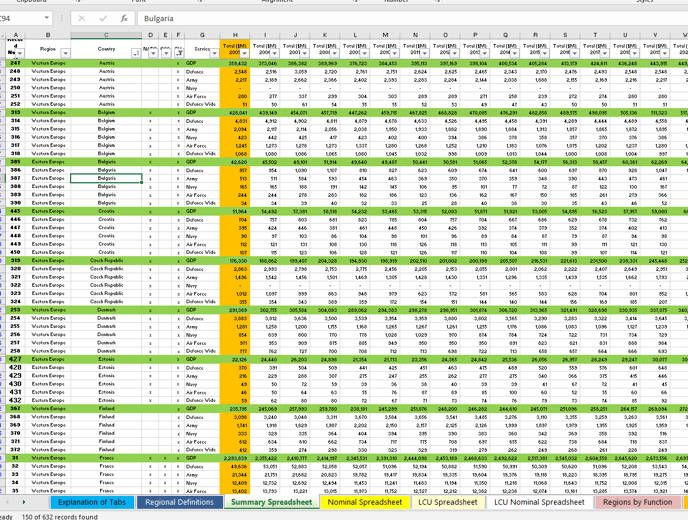Open the column S Total ($M) filter dropdown
This screenshot has width=688, height=520.
575,54
